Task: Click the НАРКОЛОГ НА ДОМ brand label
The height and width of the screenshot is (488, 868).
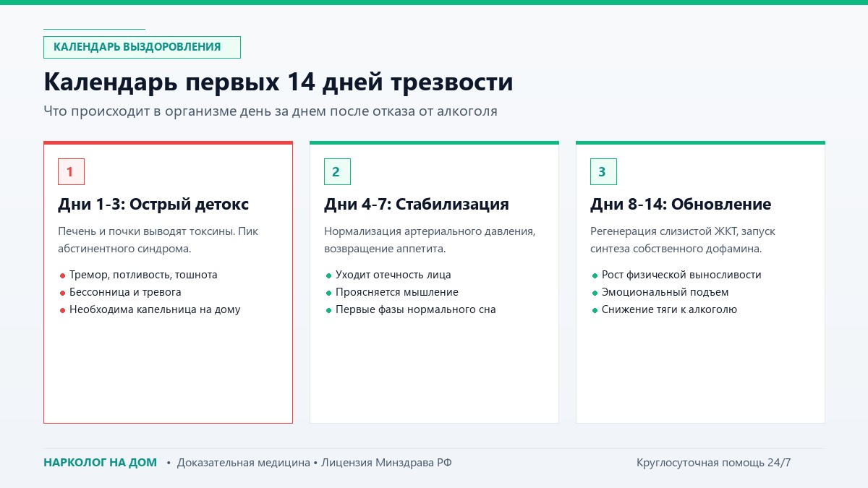Action: point(100,463)
